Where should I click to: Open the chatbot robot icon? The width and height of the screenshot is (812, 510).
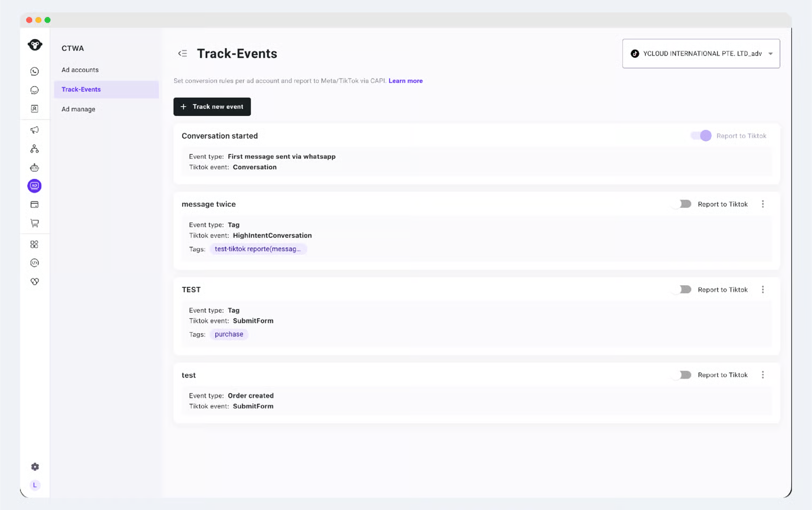tap(35, 168)
